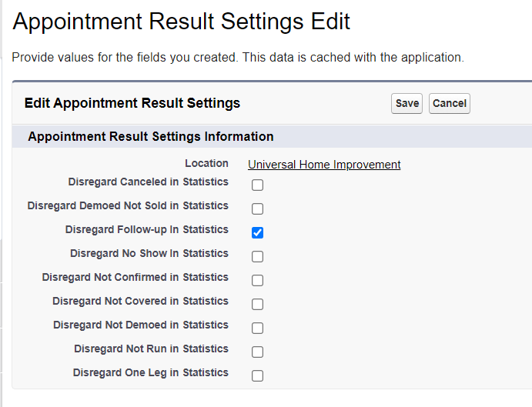532x407 pixels.
Task: Enable the Disregard Canceled in Statistics checkbox
Action: [257, 185]
